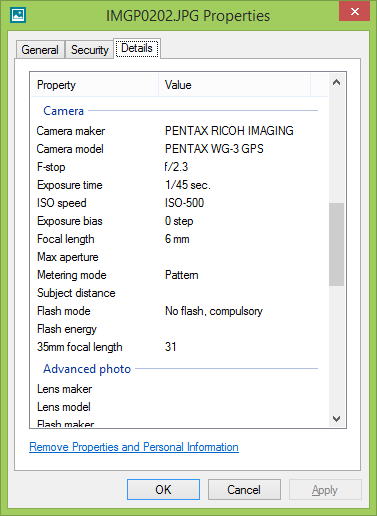377x516 pixels.
Task: Select the Flash mode property row
Action: [x=179, y=311]
